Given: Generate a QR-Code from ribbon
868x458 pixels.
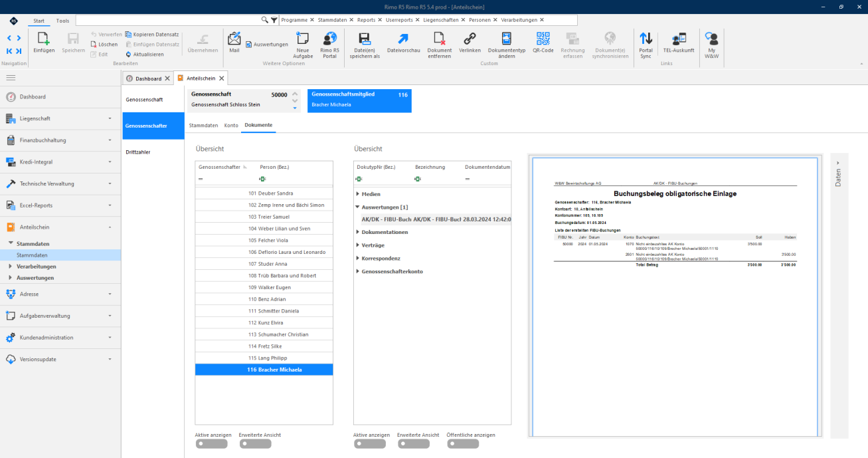Looking at the screenshot, I should point(543,41).
